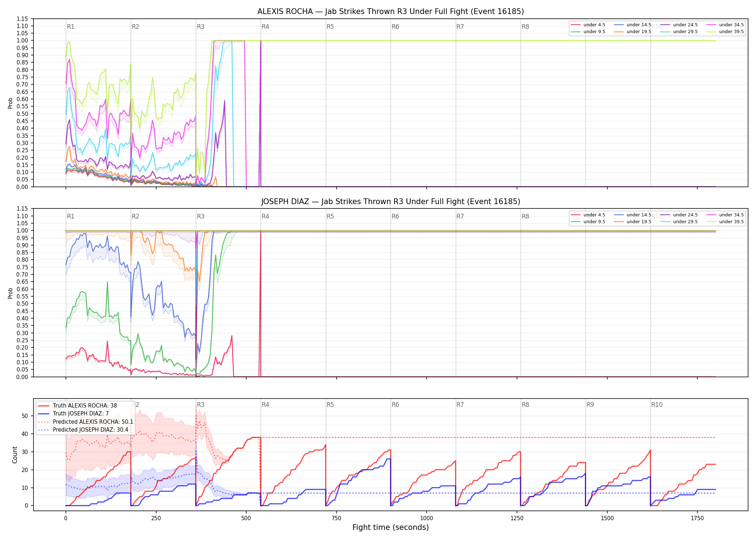The image size is (756, 540).
Task: Click the 'Count' y-axis label
Action: click(x=15, y=455)
